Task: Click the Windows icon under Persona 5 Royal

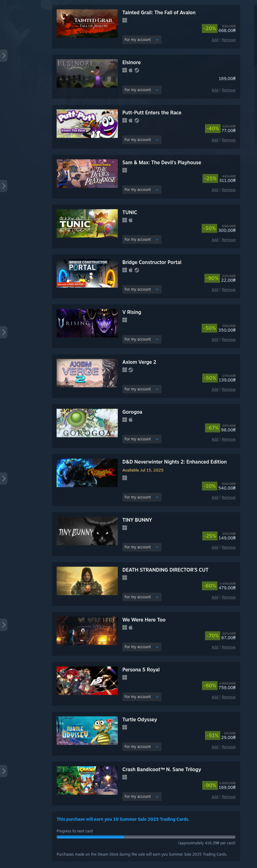Action: click(125, 677)
